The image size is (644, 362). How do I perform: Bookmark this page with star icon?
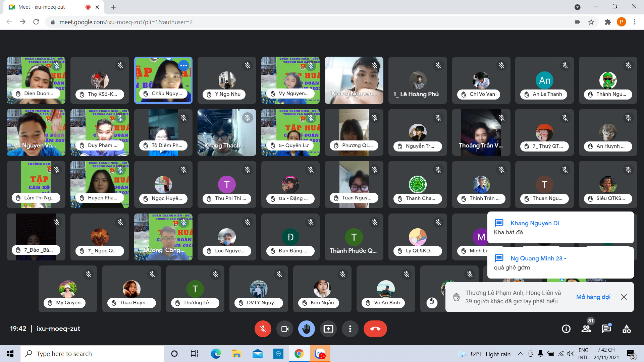(x=591, y=22)
